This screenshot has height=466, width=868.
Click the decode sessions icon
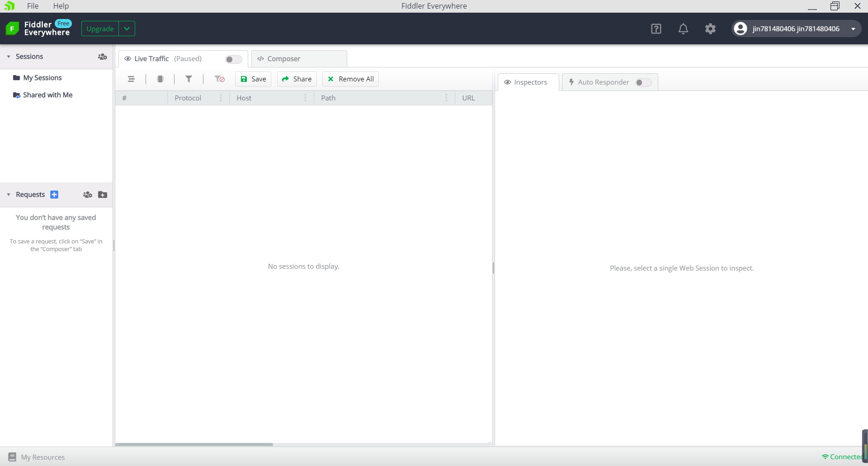point(160,79)
